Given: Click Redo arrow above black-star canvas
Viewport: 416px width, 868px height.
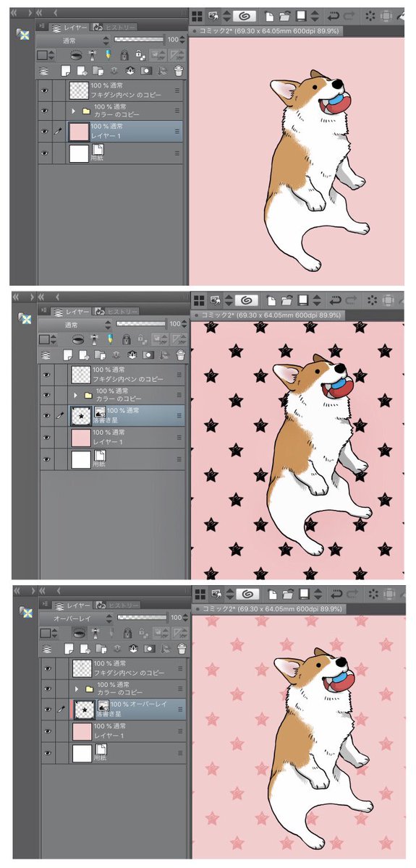Looking at the screenshot, I should 351,299.
